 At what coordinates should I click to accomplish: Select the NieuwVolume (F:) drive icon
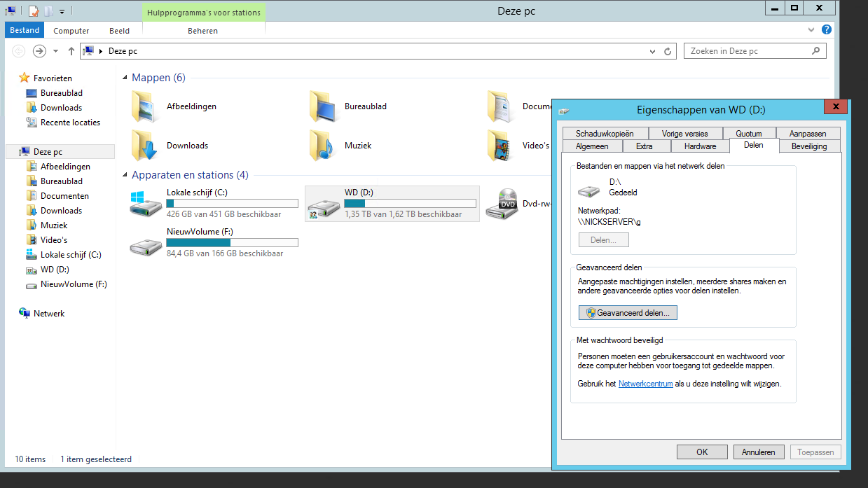[x=146, y=243]
